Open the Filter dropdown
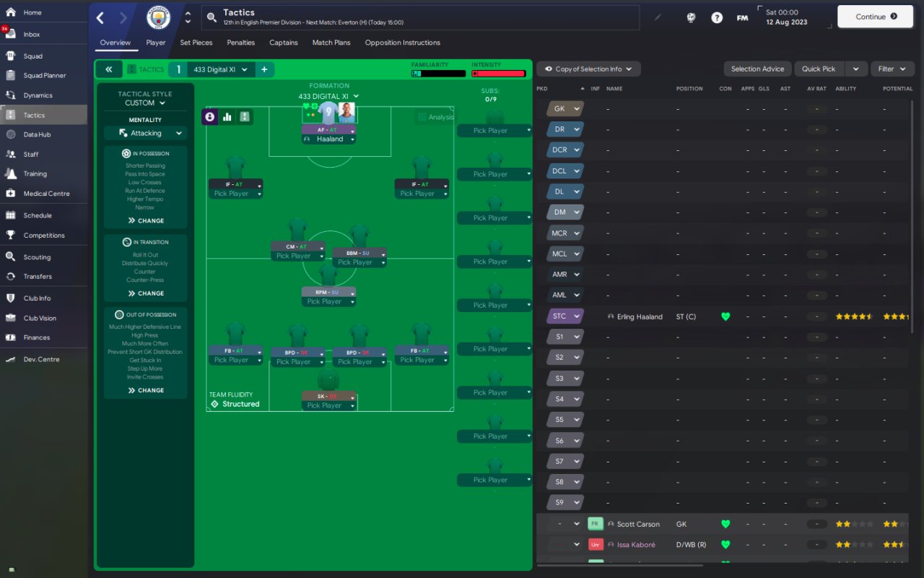Screen dimensions: 924x578 [x=892, y=69]
